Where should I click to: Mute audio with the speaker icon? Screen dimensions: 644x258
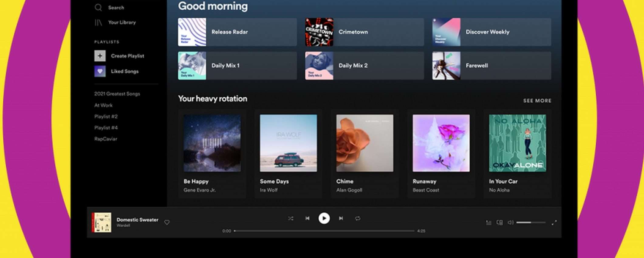[x=511, y=222]
